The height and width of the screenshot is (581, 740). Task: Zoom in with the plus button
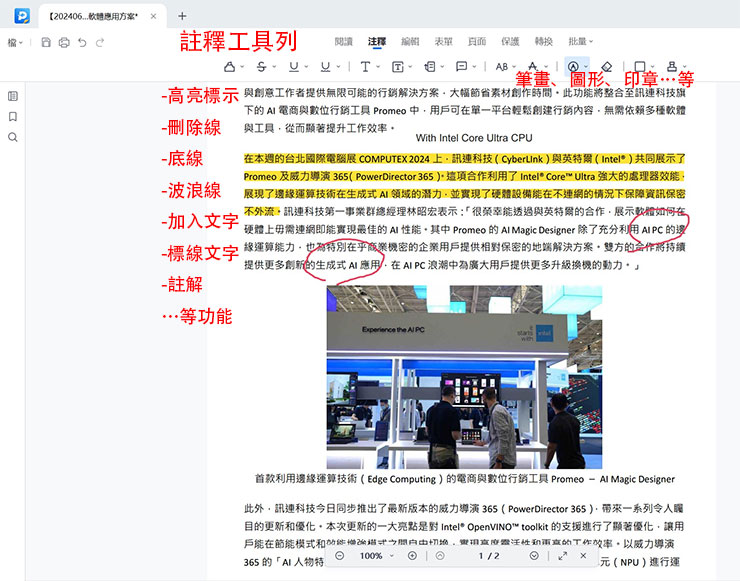click(412, 556)
